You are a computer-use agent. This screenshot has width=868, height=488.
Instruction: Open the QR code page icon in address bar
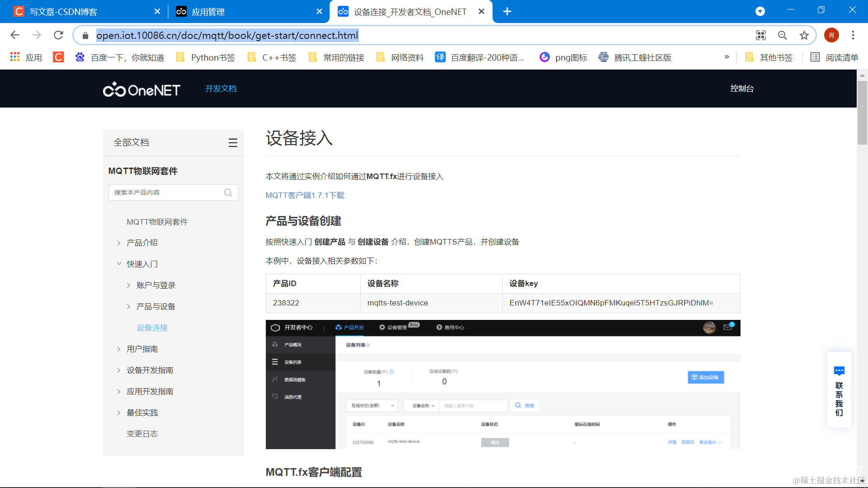tap(761, 35)
